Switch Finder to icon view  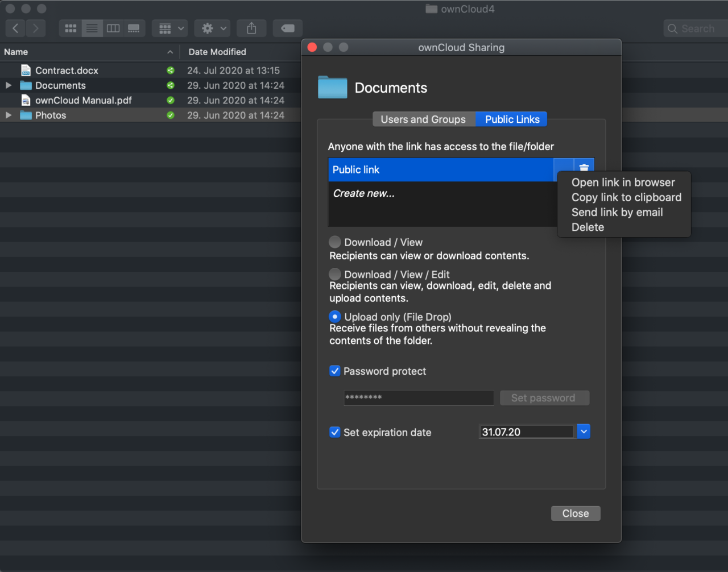click(x=71, y=28)
